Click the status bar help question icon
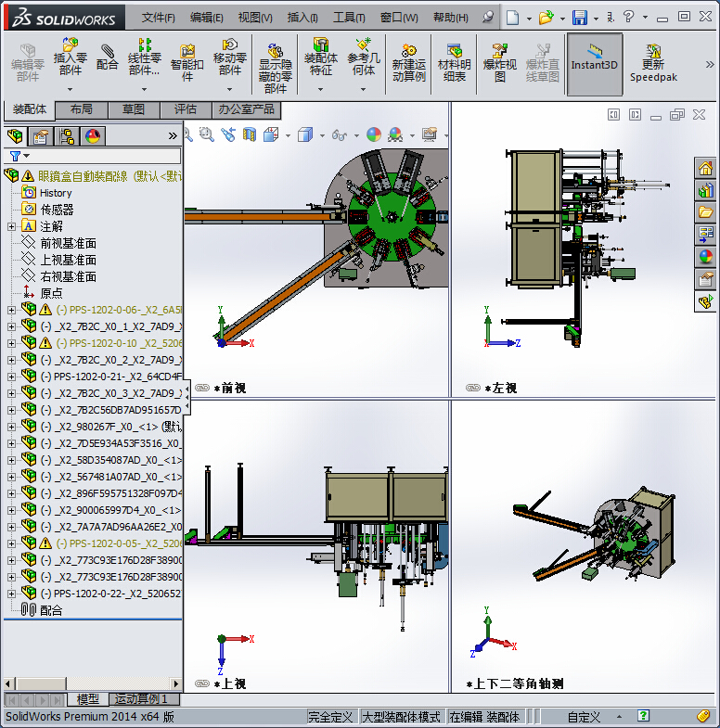The width and height of the screenshot is (720, 728). point(643,716)
